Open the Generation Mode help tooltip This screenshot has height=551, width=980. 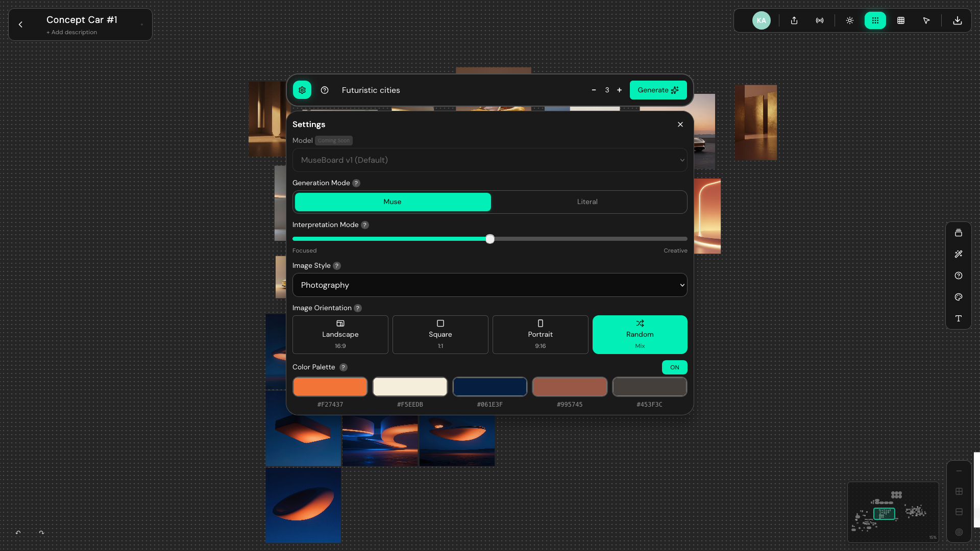(356, 183)
